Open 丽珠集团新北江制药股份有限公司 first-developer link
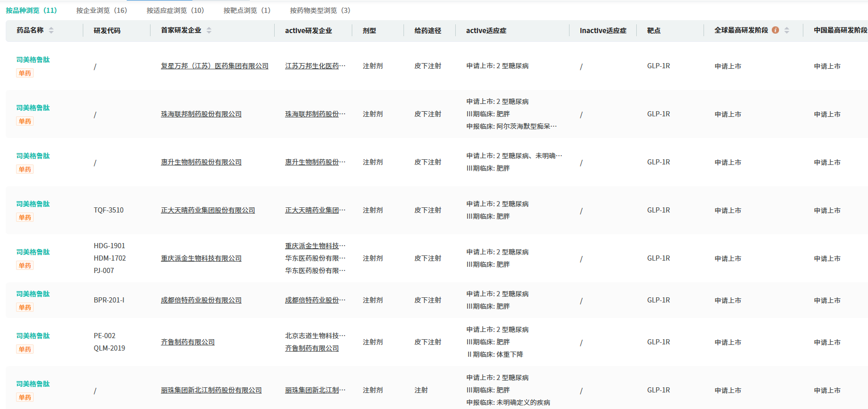The height and width of the screenshot is (409, 868). click(x=211, y=390)
